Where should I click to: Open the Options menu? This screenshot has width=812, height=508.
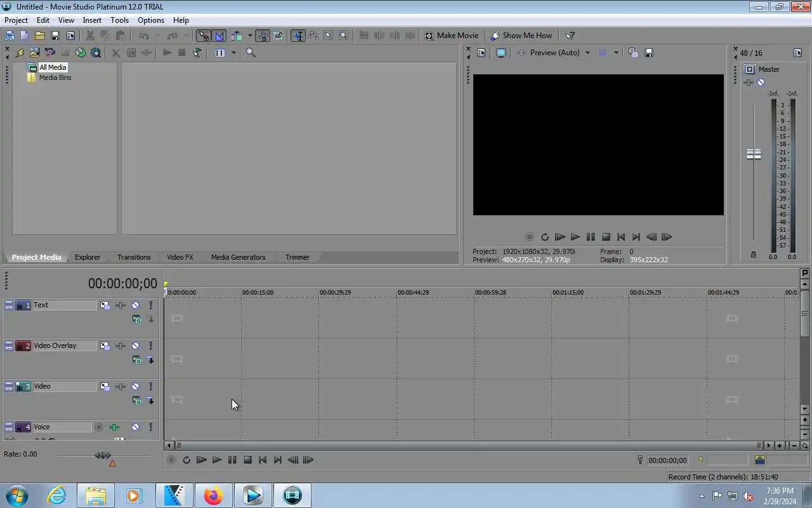pos(151,20)
